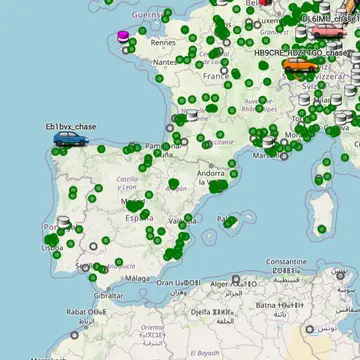Click the El Bayadh label

click(x=205, y=353)
